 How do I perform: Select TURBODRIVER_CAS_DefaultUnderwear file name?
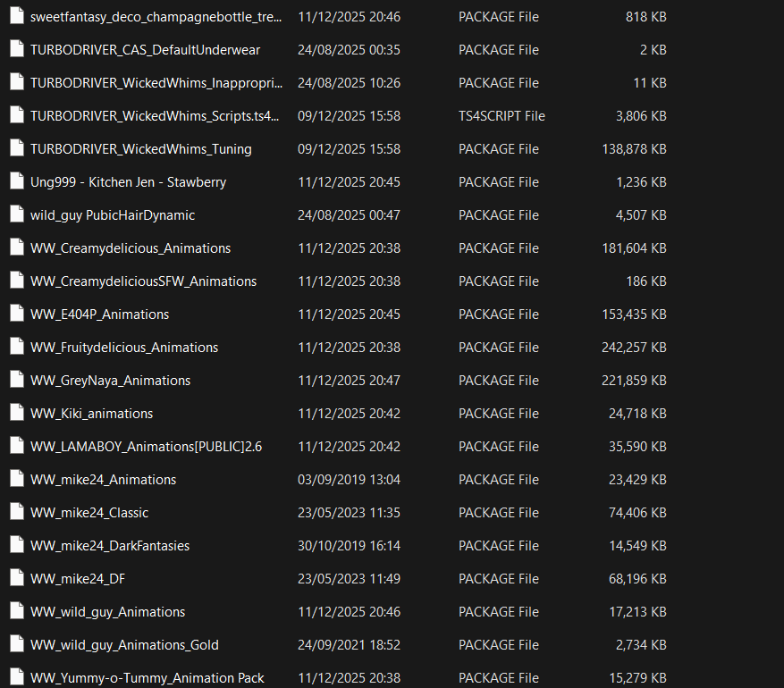click(x=145, y=50)
